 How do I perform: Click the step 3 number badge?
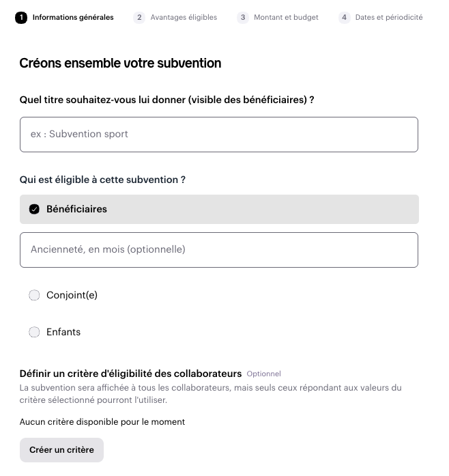click(x=243, y=18)
